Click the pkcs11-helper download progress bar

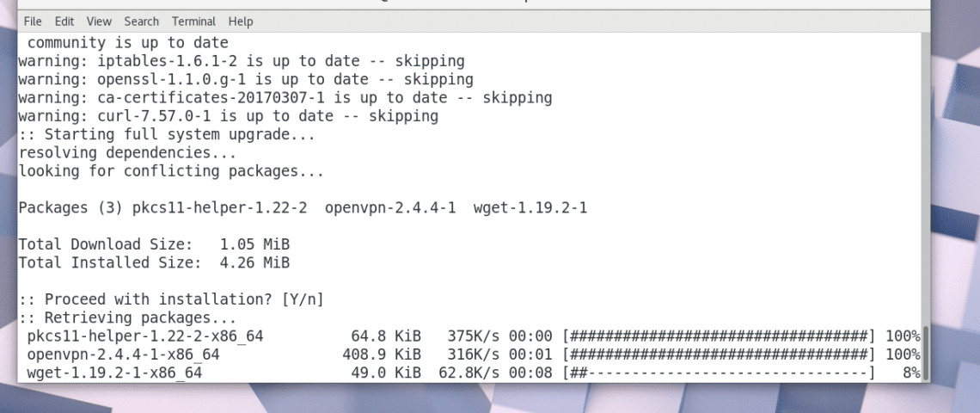(719, 336)
